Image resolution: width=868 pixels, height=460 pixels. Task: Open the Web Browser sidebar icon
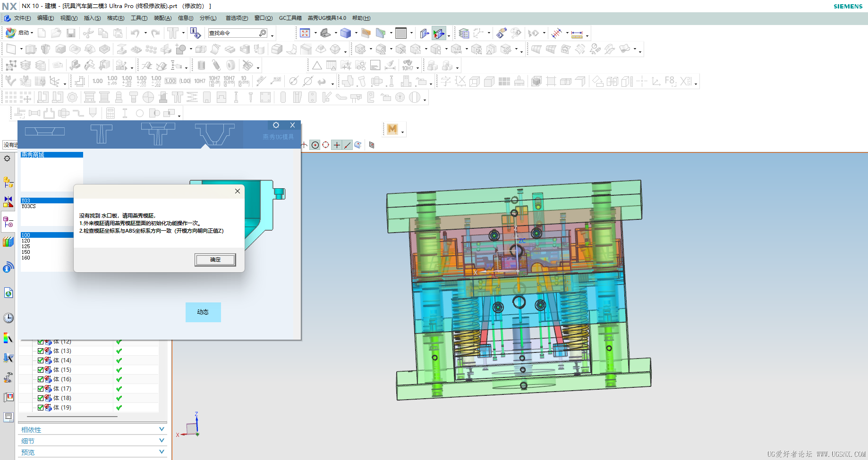9,293
